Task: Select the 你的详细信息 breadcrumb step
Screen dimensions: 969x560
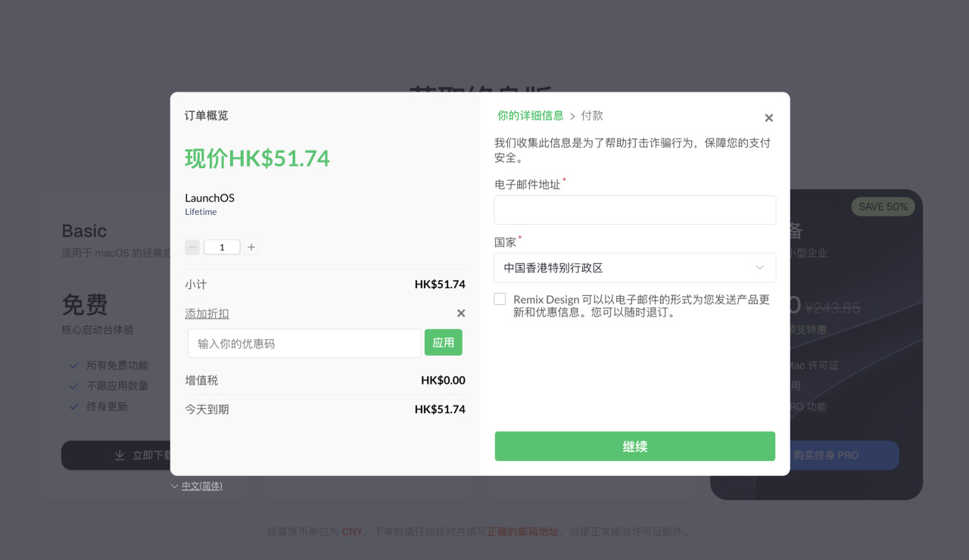Action: pyautogui.click(x=531, y=116)
